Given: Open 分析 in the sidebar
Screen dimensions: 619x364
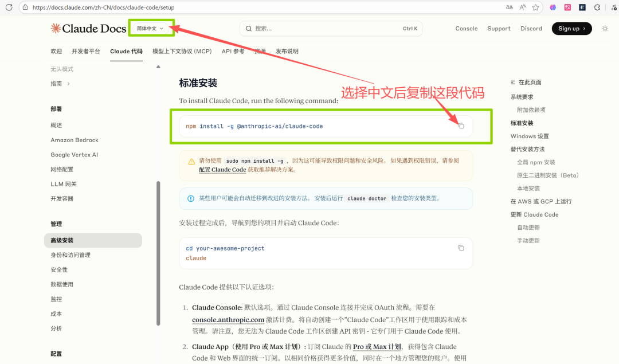Looking at the screenshot, I should 56,328.
